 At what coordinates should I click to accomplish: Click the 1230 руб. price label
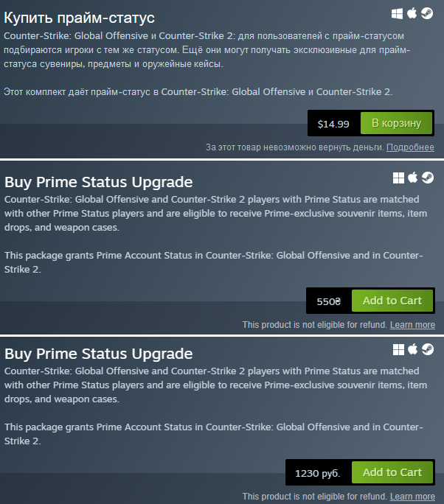(x=318, y=473)
